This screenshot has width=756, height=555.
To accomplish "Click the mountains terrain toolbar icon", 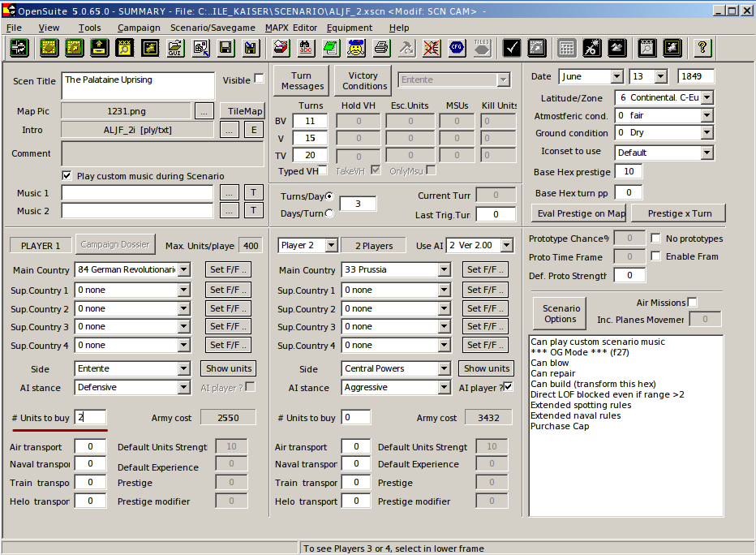I will [616, 48].
